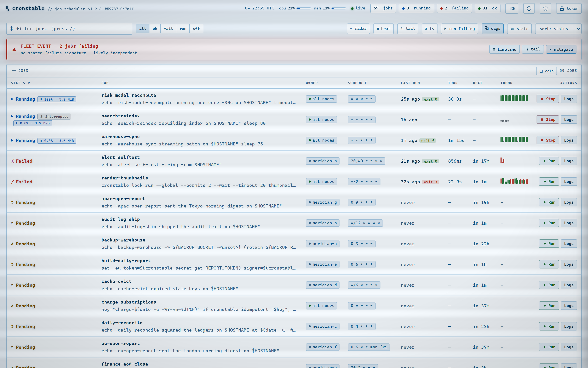Screen dimensions: 588x368
Task: Select the 'run' filter tab
Action: coord(183,29)
